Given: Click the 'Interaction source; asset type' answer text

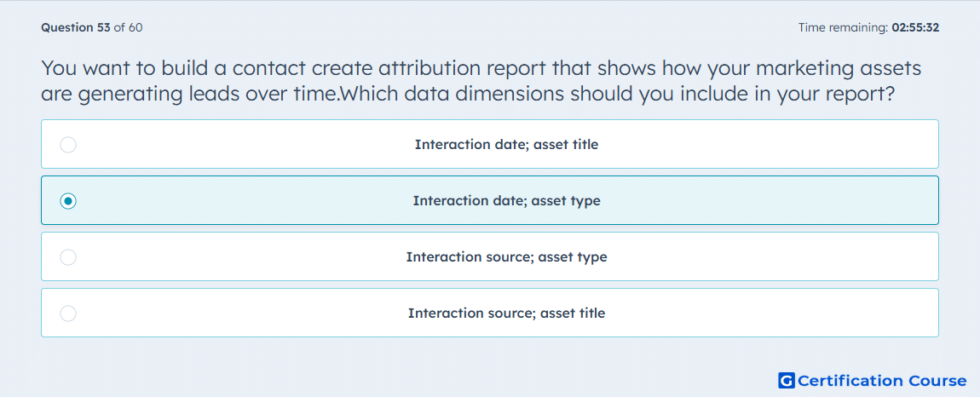Looking at the screenshot, I should point(506,257).
